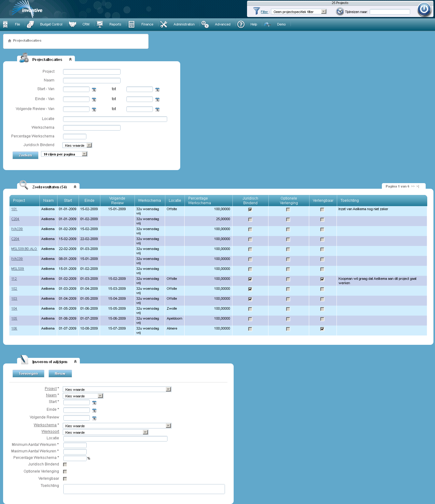The height and width of the screenshot is (504, 435).
Task: Jump to last results page
Action: (418, 187)
